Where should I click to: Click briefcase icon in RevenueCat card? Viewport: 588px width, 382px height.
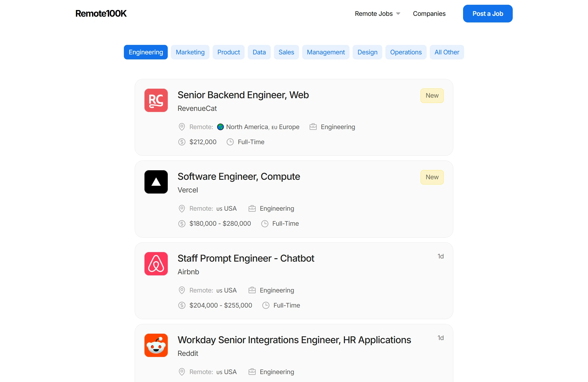tap(313, 127)
